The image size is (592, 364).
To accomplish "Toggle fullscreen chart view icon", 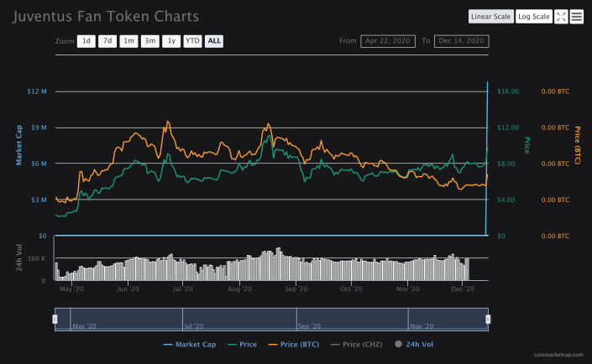I will 561,17.
